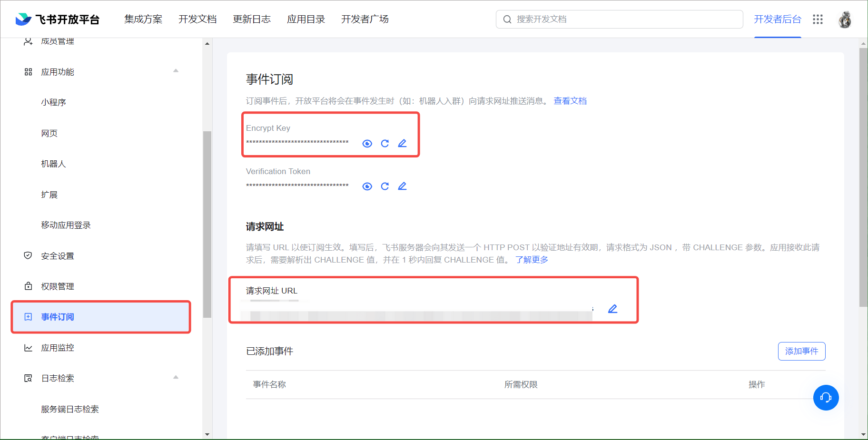The width and height of the screenshot is (868, 440).
Task: Open the 开发文档 menu
Action: (x=197, y=20)
